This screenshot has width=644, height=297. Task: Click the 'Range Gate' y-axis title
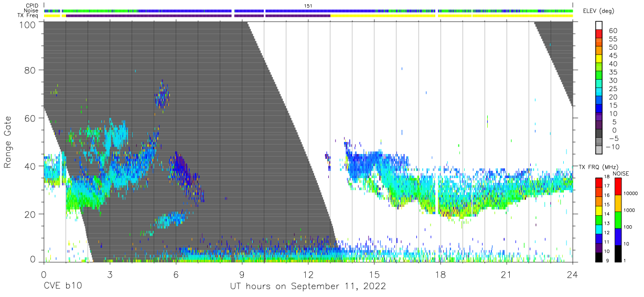point(8,142)
